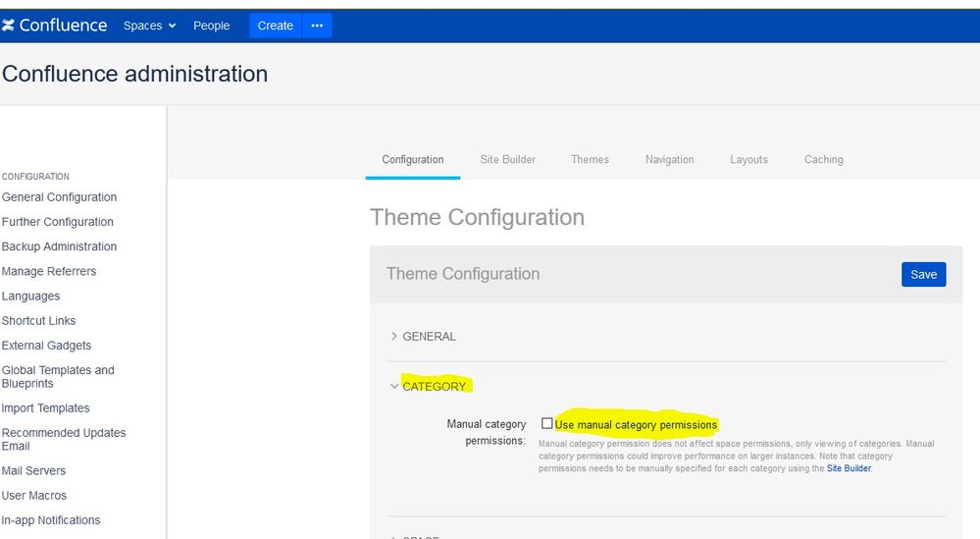
Task: Switch to the Site Builder tab
Action: pos(507,159)
